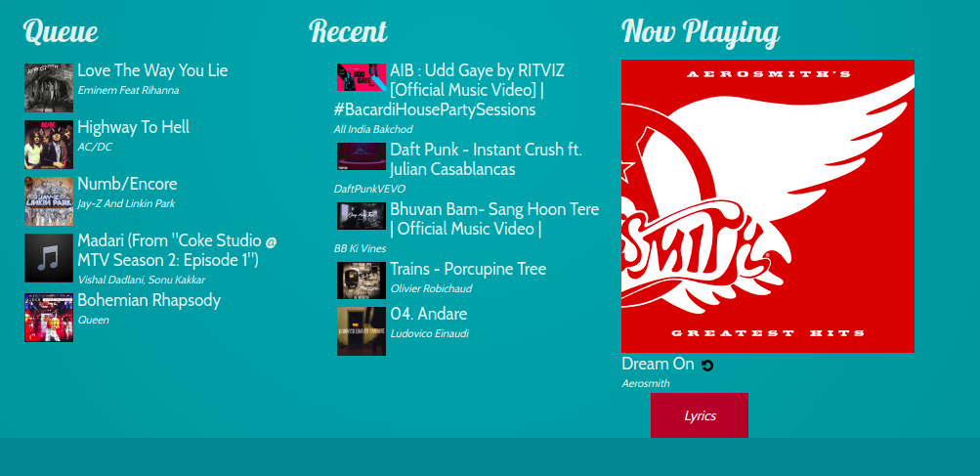The image size is (980, 476).
Task: Click the Aerosmith Greatest Hits album cover
Action: [x=768, y=206]
